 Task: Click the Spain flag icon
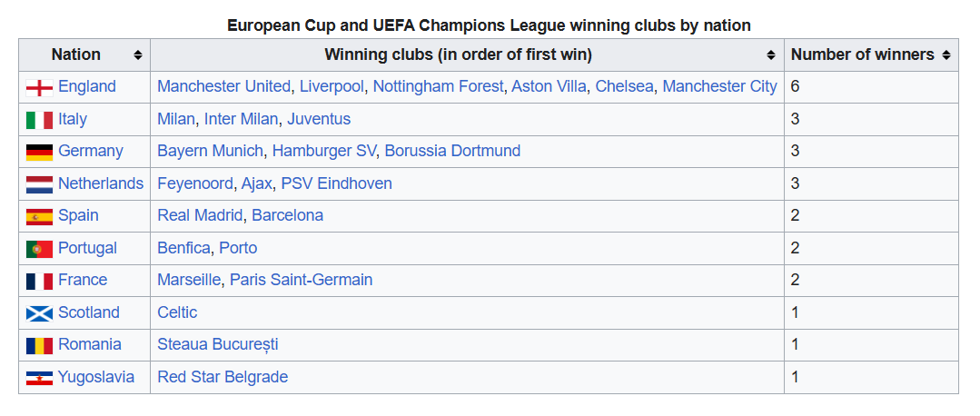coord(39,216)
